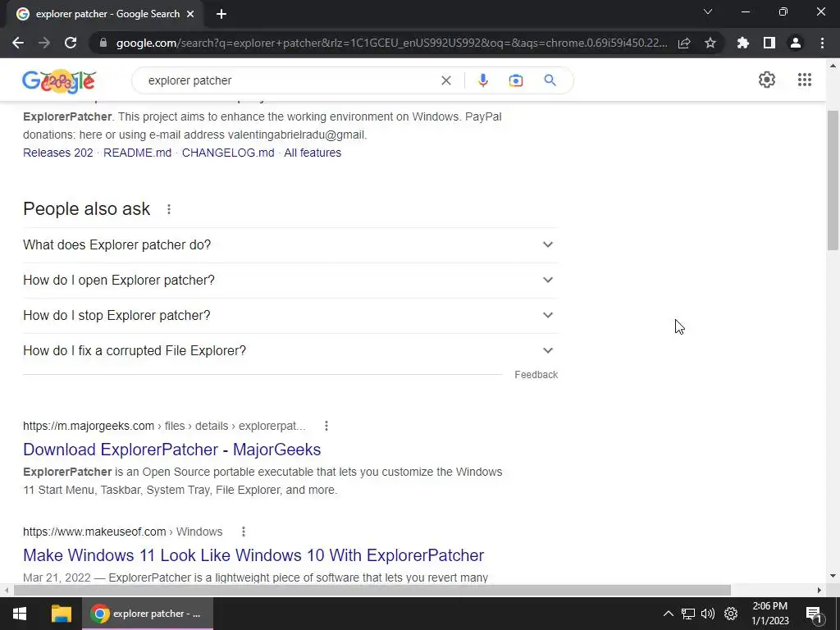Select Chrome explorer patcher taskbar button

(x=148, y=614)
